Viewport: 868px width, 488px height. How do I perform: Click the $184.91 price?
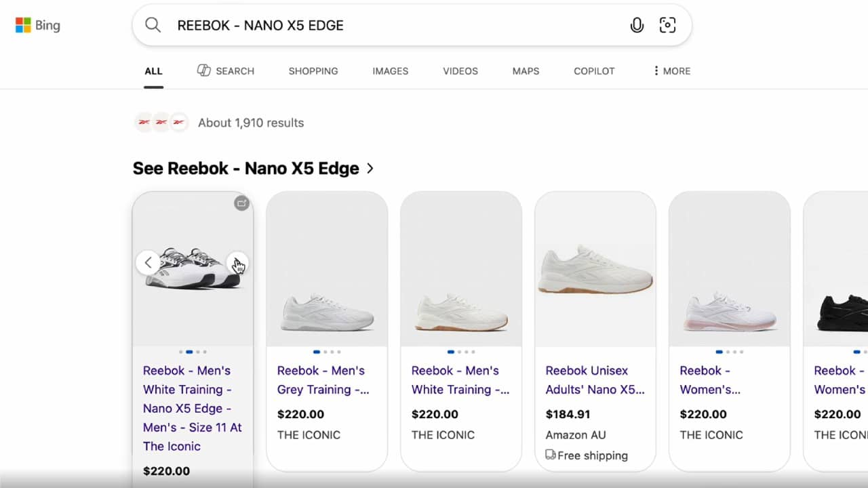pyautogui.click(x=568, y=414)
